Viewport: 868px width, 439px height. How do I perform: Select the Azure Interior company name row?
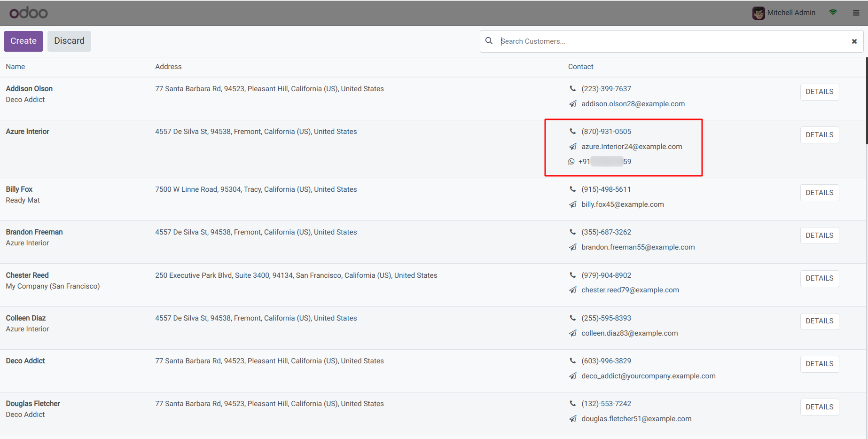(x=28, y=132)
